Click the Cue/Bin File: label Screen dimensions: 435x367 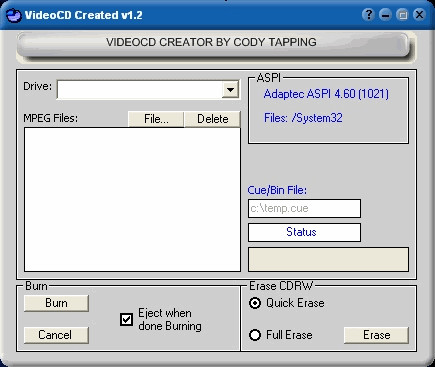[x=277, y=190]
